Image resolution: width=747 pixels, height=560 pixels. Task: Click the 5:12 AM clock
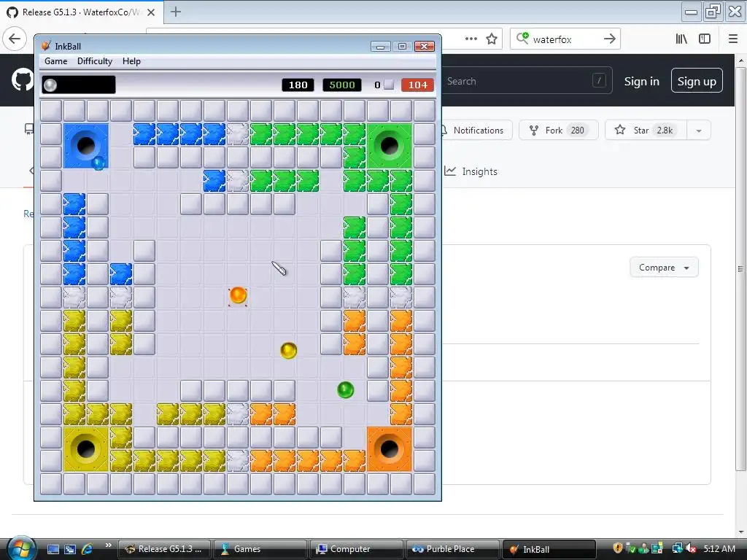point(719,549)
